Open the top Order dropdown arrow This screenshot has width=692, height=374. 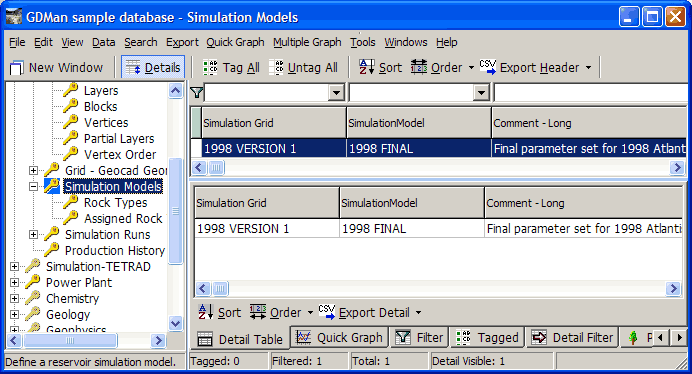pyautogui.click(x=471, y=68)
